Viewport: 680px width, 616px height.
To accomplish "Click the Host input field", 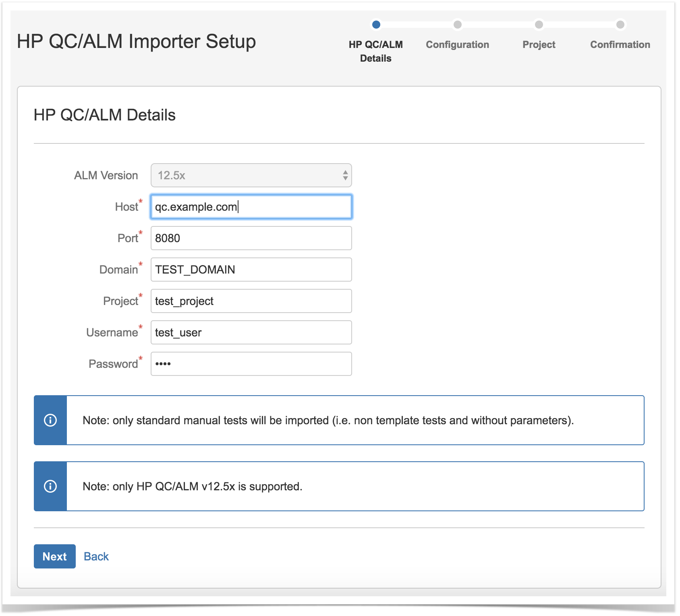I will click(251, 207).
